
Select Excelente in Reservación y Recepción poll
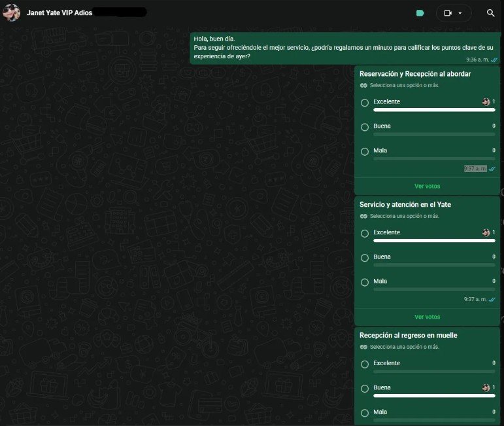tap(365, 103)
